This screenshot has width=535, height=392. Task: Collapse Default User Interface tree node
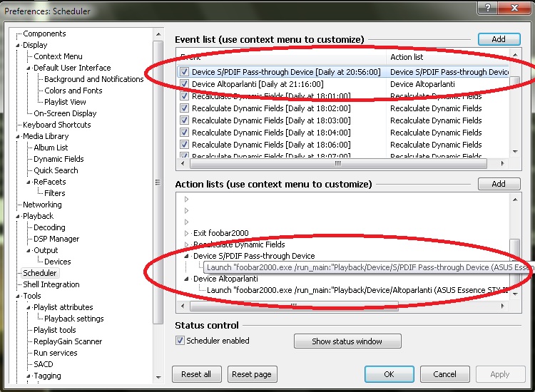[29, 68]
